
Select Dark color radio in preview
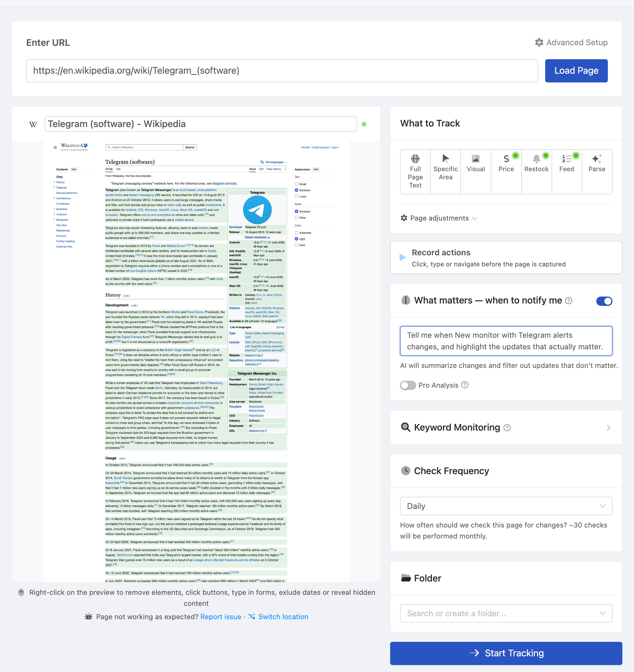297,245
